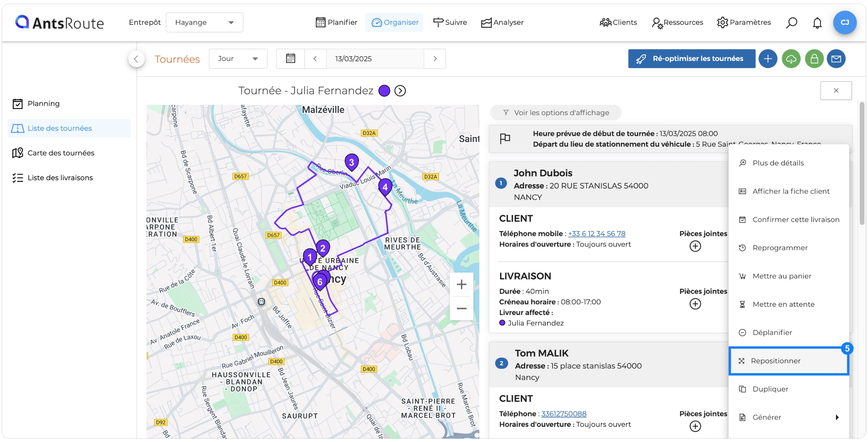This screenshot has height=442, width=868.
Task: Zoom in on the map
Action: [x=461, y=284]
